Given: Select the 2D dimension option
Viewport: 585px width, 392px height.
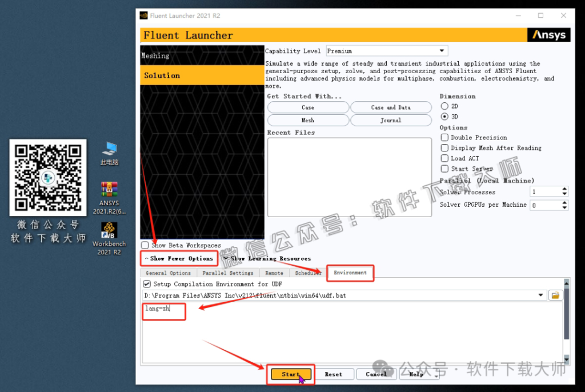Looking at the screenshot, I should coord(443,106).
